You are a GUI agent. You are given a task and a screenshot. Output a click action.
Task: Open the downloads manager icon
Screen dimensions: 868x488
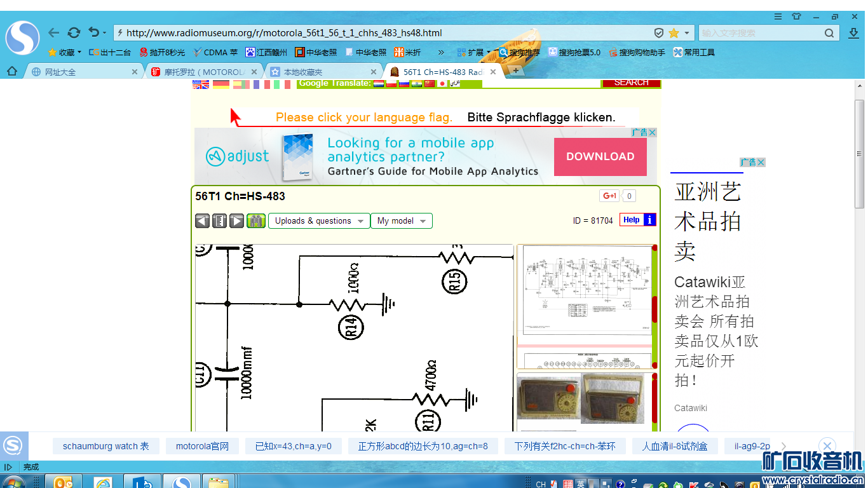coord(853,33)
